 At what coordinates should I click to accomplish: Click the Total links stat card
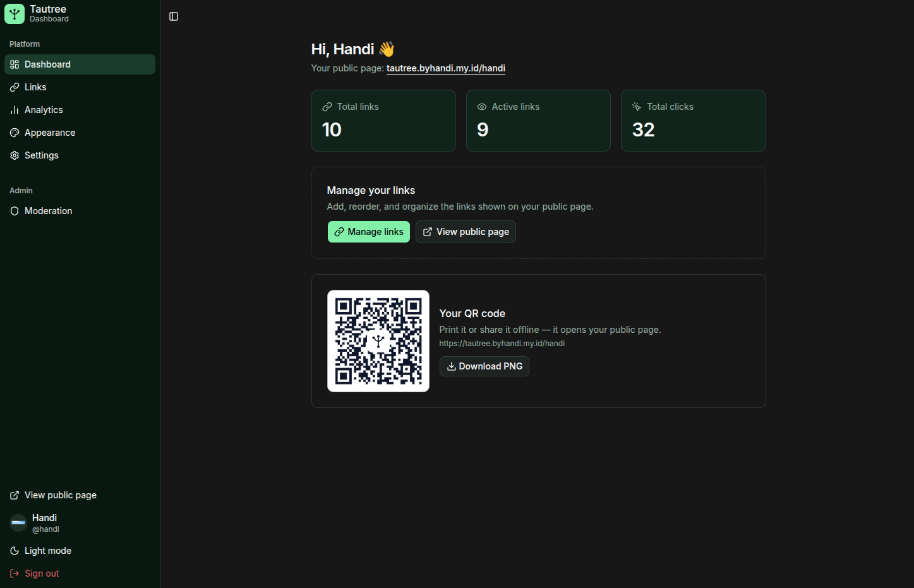(x=383, y=121)
